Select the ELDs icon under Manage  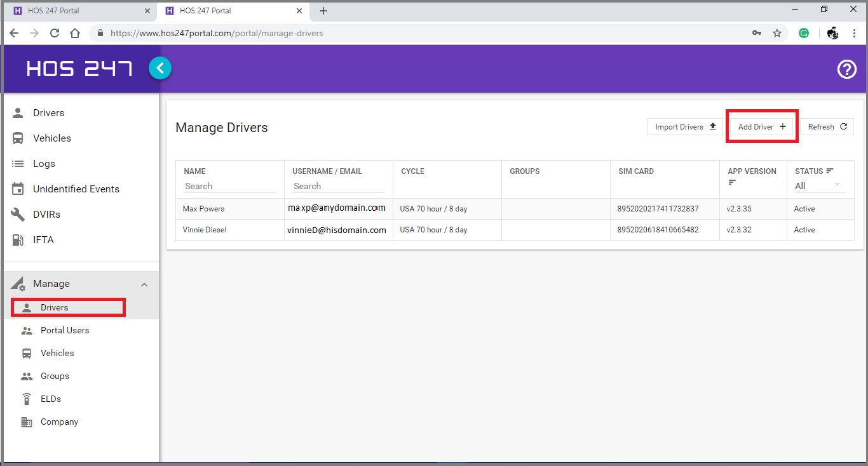click(27, 399)
